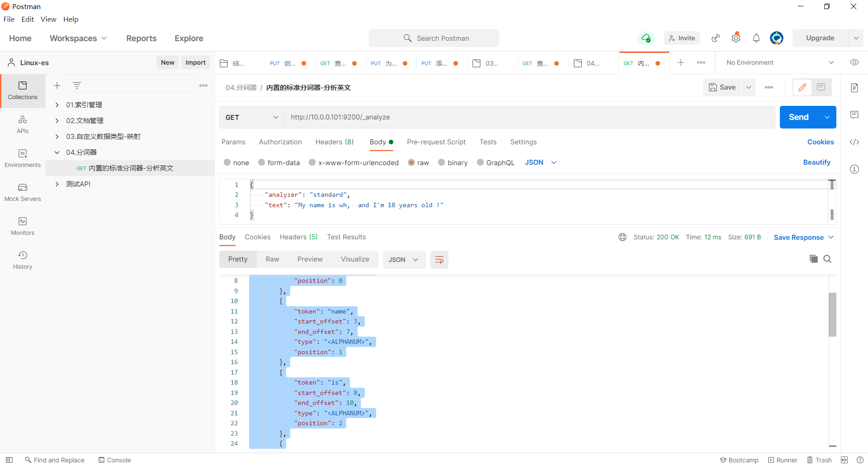The width and height of the screenshot is (868, 466).
Task: Open the user avatar menu
Action: pyautogui.click(x=777, y=38)
